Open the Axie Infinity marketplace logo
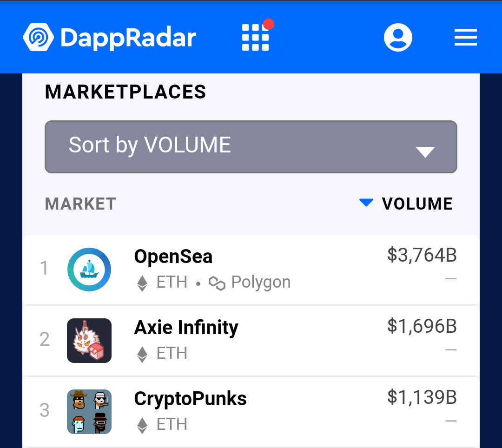 click(89, 341)
